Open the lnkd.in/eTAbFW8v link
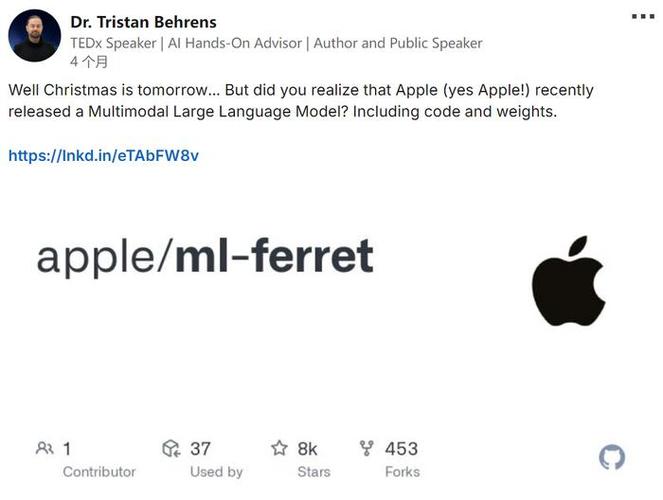Image resolution: width=663 pixels, height=500 pixels. pos(103,155)
